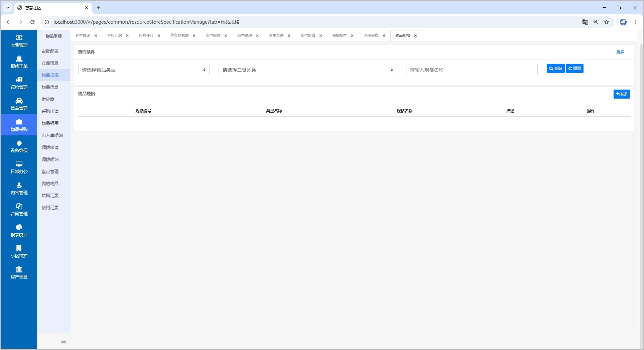Screen dimensions: 644x350
Task: Select the 巡检管理 sidebar icon
Action: click(19, 80)
